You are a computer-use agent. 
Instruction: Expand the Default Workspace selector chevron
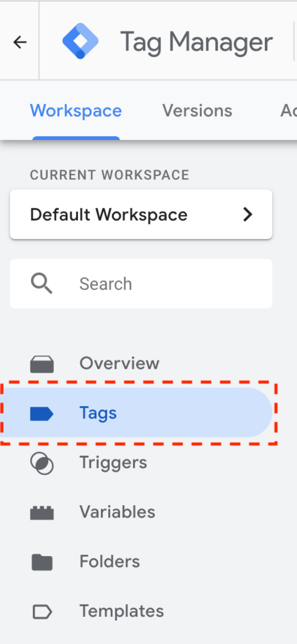coord(248,214)
